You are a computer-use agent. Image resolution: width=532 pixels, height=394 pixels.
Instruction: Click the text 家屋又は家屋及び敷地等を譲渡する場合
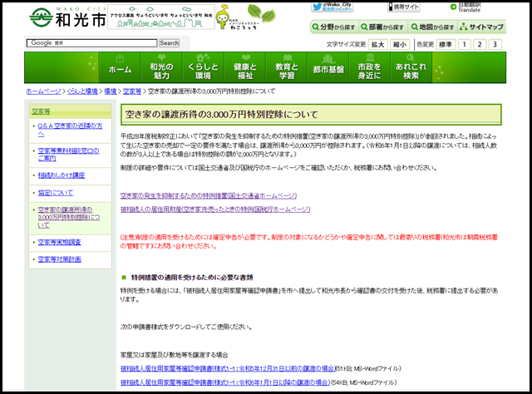point(174,355)
